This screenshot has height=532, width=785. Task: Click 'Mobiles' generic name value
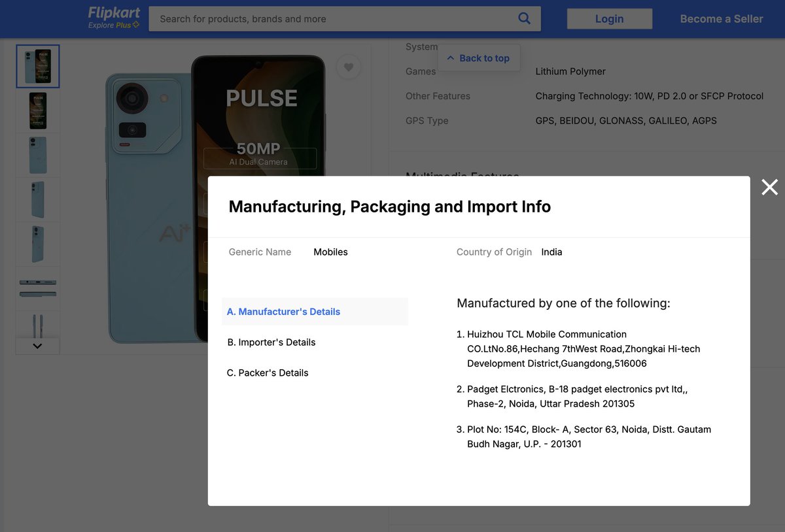(330, 252)
